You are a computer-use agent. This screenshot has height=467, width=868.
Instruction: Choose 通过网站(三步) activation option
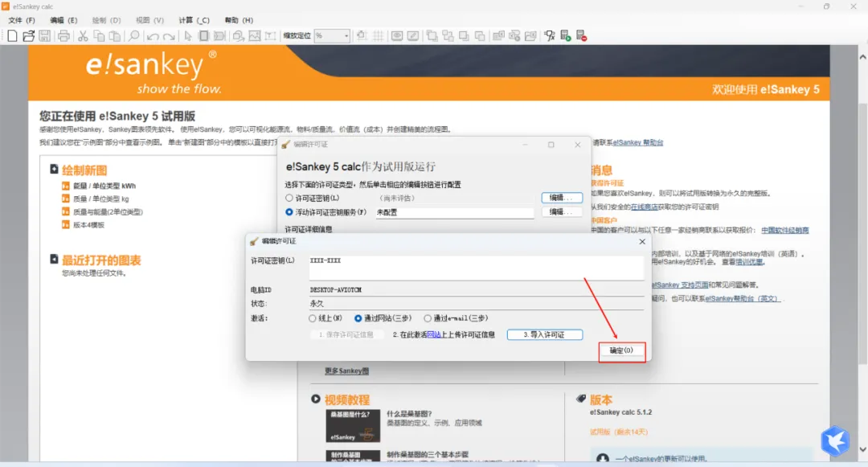tap(358, 318)
